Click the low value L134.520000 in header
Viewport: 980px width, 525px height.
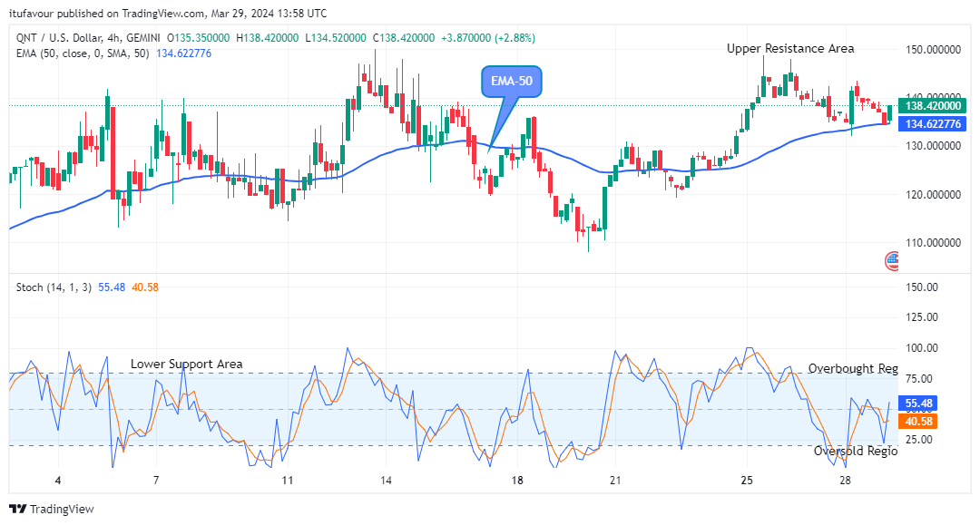(336, 38)
